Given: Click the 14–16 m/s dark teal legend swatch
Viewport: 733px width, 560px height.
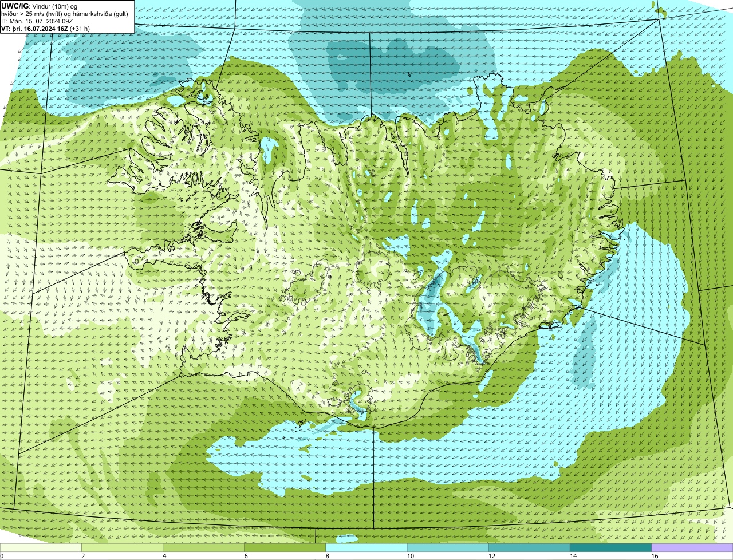Looking at the screenshot, I should 611,548.
